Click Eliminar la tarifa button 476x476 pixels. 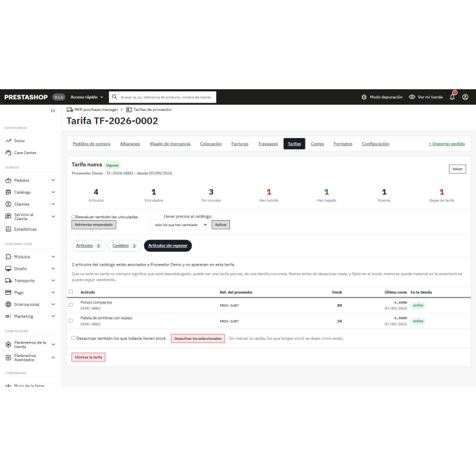point(89,357)
